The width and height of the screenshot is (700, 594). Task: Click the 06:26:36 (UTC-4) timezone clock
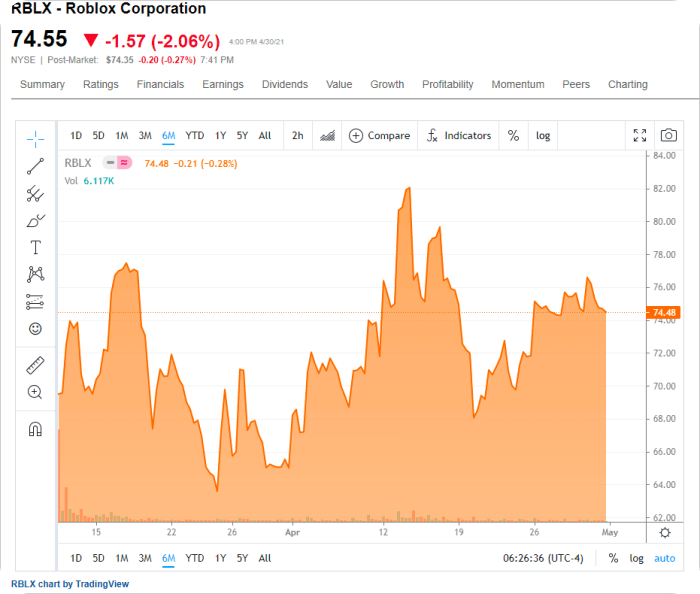tap(543, 558)
